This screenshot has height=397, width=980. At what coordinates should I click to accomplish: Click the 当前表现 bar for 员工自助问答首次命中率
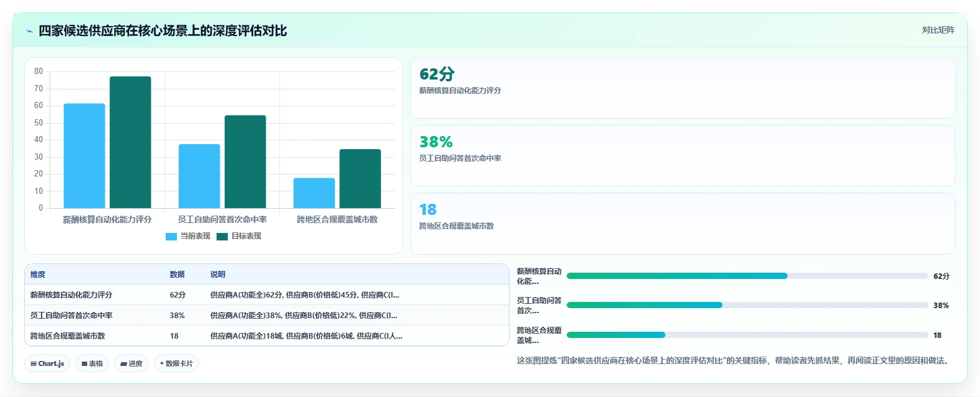pos(199,176)
